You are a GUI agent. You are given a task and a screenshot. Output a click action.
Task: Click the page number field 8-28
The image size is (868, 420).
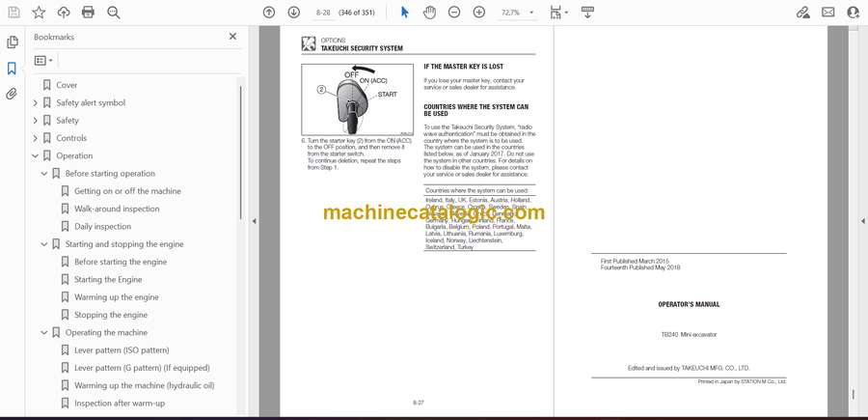click(323, 13)
